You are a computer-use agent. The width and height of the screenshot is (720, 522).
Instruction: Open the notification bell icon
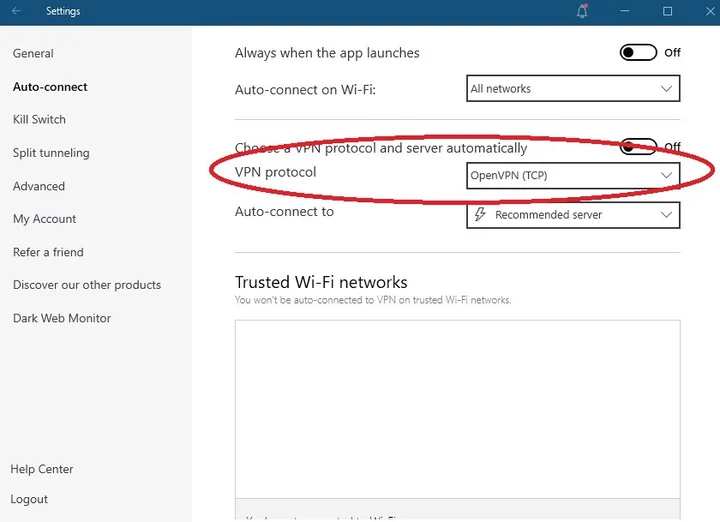583,12
